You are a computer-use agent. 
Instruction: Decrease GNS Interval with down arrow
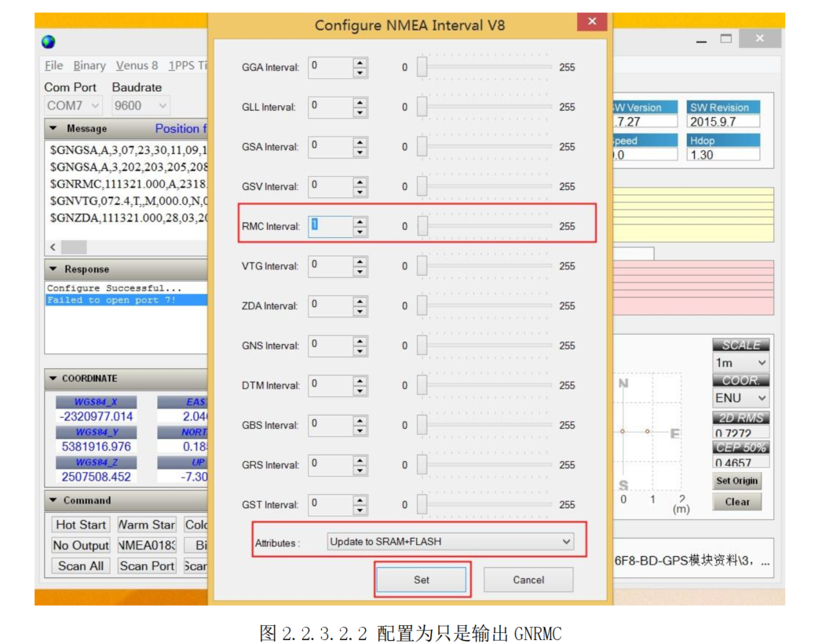click(x=360, y=351)
